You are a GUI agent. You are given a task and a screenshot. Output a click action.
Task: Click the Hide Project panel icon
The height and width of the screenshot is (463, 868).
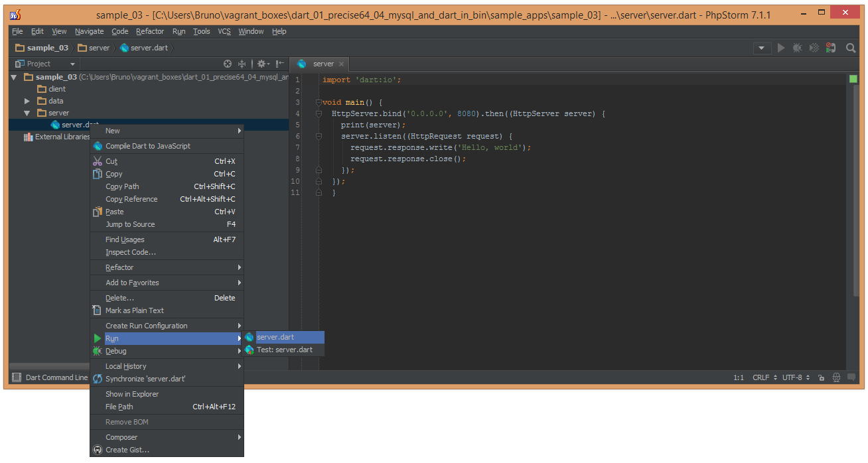pos(280,64)
